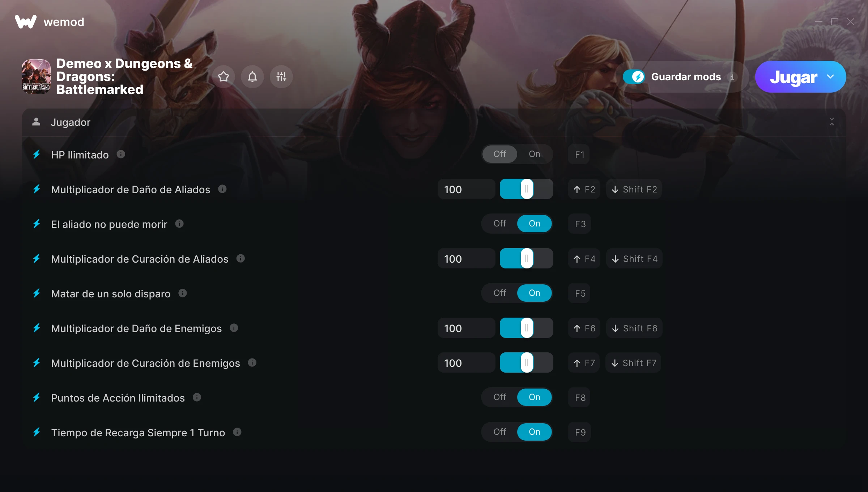Click the F1 hotkey for HP Ilimitado

point(579,154)
